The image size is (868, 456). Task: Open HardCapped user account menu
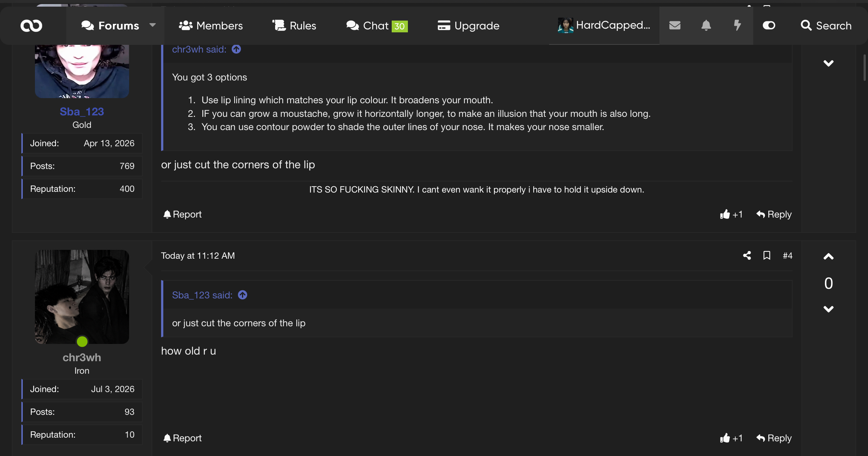604,25
